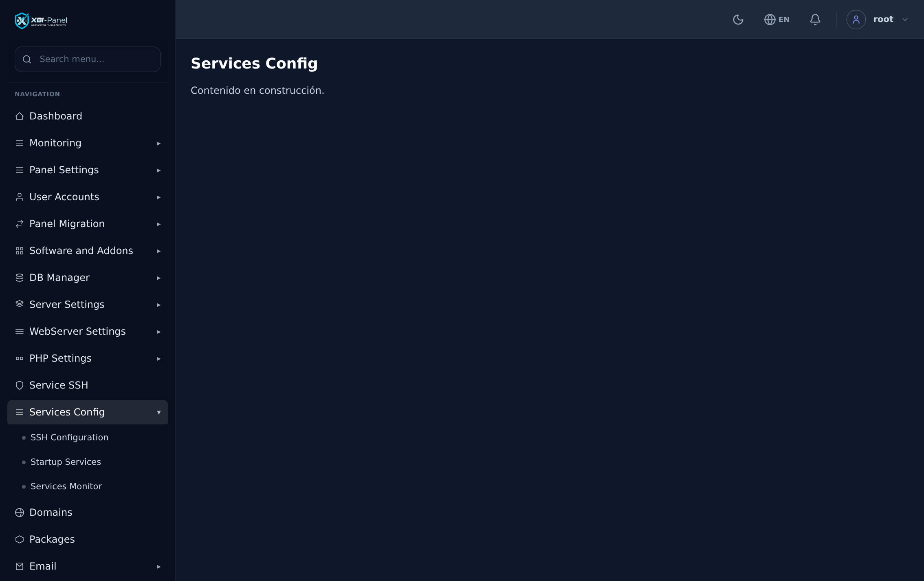Expand the PHP Settings arrow
Screen dimensions: 924x581
tap(159, 359)
